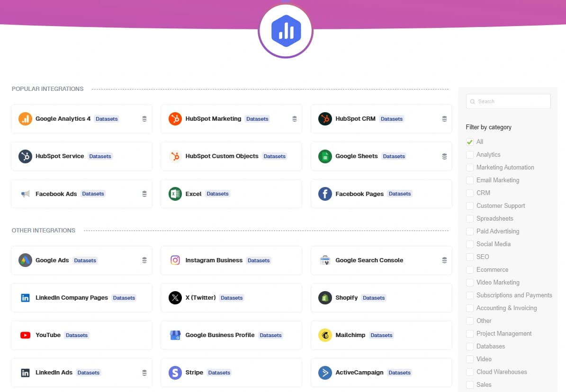Image resolution: width=566 pixels, height=392 pixels.
Task: Open the Google Business Profile integration
Action: point(231,335)
